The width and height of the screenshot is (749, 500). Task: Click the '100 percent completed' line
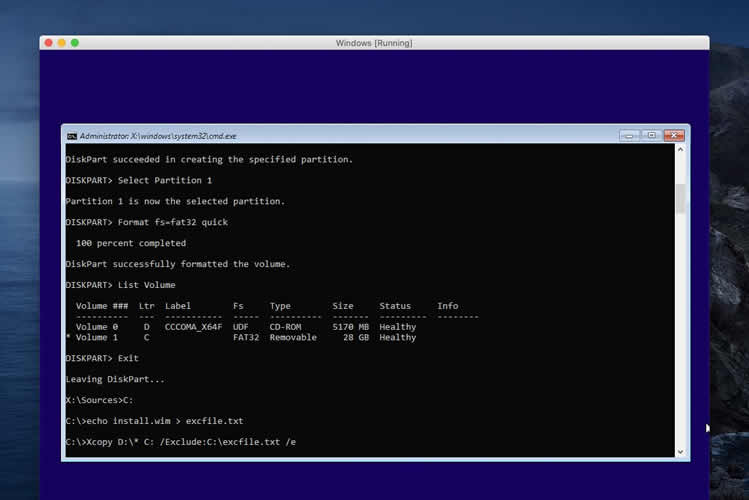click(131, 244)
